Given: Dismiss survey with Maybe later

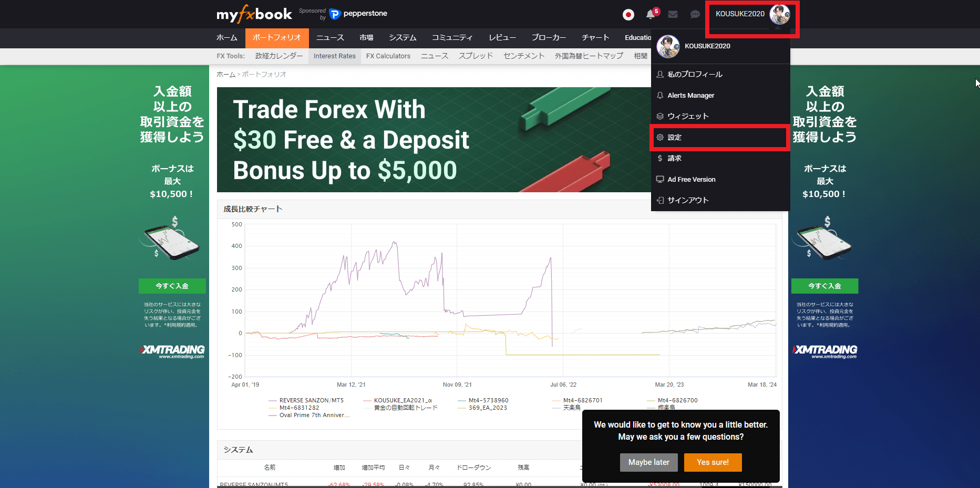Looking at the screenshot, I should tap(649, 462).
